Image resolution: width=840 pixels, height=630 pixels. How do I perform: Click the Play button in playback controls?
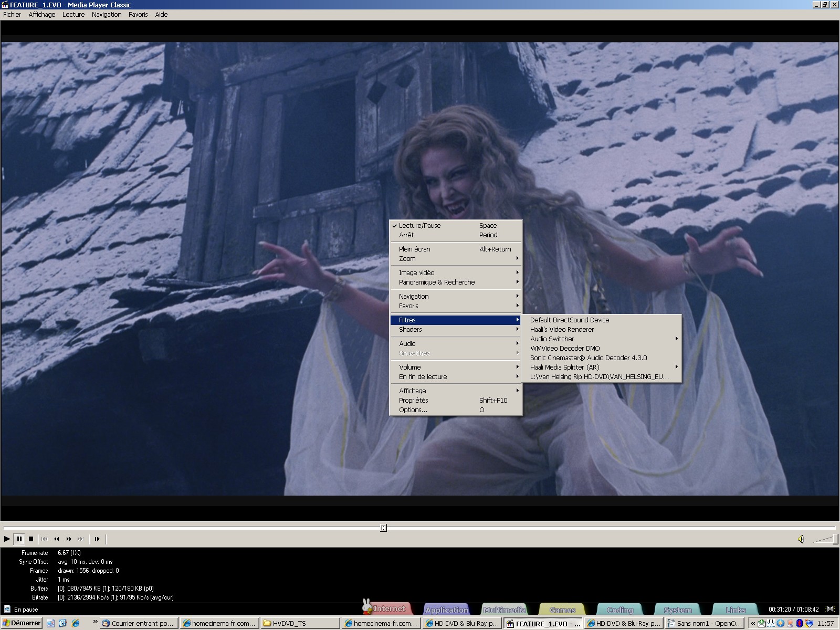tap(7, 539)
